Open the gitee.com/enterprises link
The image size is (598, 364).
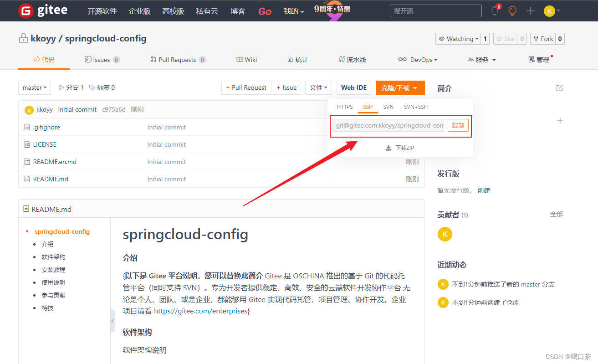pos(201,311)
